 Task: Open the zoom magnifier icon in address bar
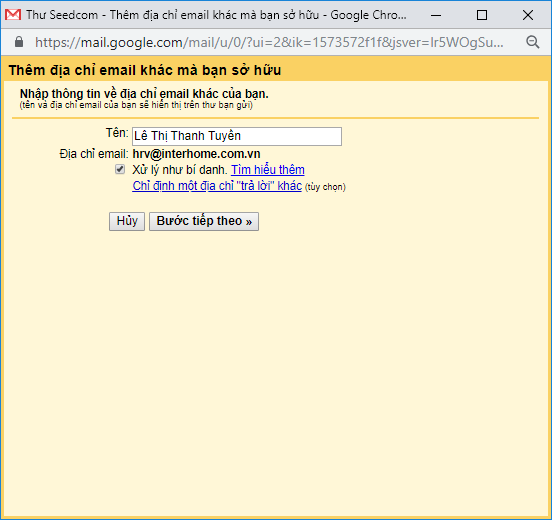tap(533, 42)
